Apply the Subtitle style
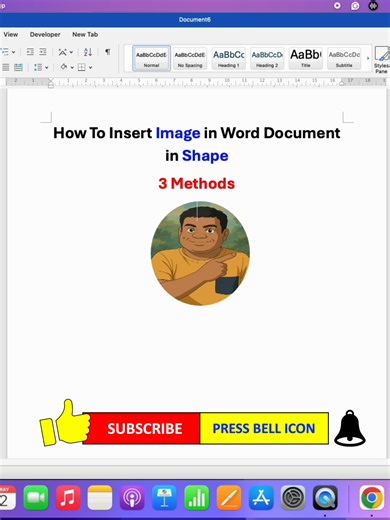 (x=344, y=58)
